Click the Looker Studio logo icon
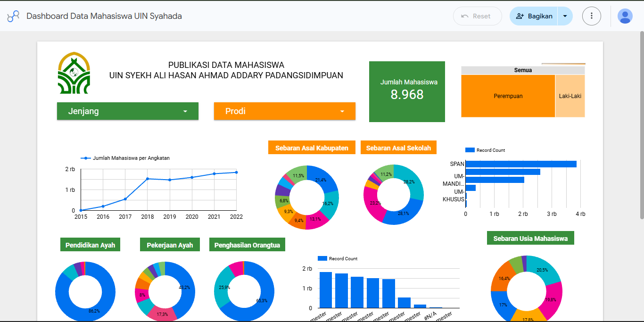Screen dimensions: 644x322 click(13, 16)
